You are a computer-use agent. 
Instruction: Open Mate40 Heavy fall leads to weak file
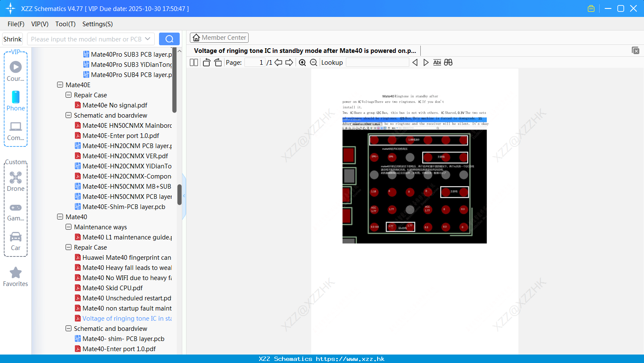[x=123, y=267]
